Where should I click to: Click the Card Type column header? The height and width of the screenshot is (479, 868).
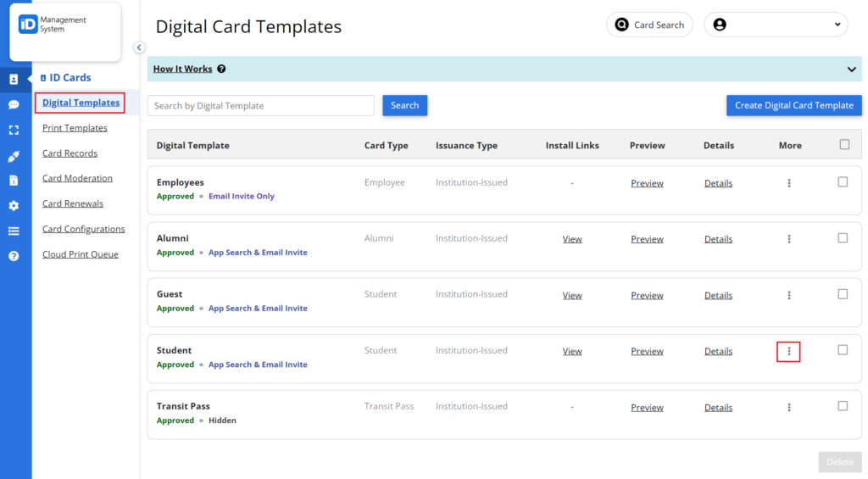386,146
